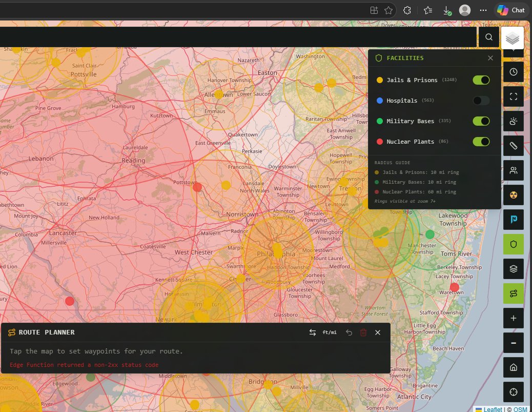Screen dimensions: 532x412
Task: Open the browser favorites list icon
Action: tap(428, 11)
